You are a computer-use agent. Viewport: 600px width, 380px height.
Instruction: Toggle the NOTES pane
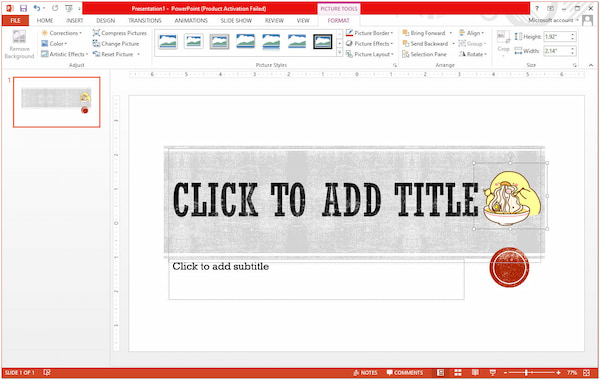(x=365, y=372)
